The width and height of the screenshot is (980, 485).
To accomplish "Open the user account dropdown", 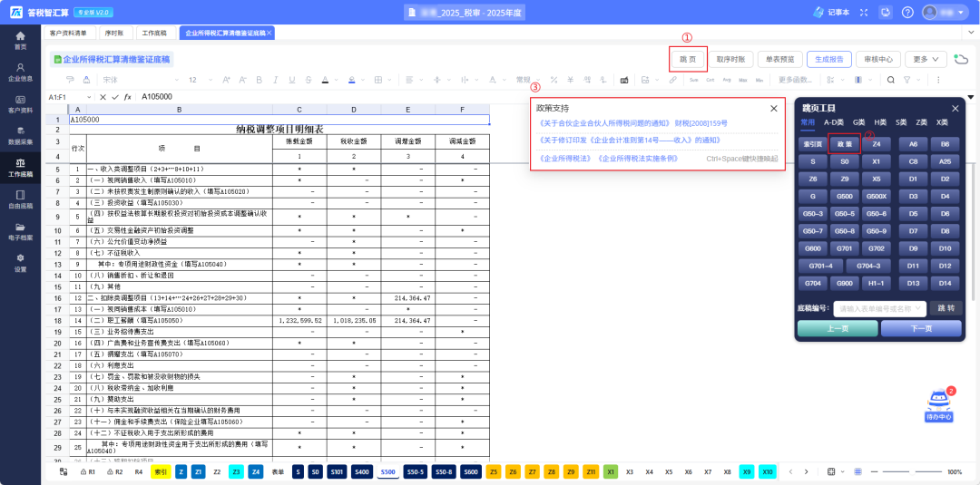I will [x=946, y=12].
